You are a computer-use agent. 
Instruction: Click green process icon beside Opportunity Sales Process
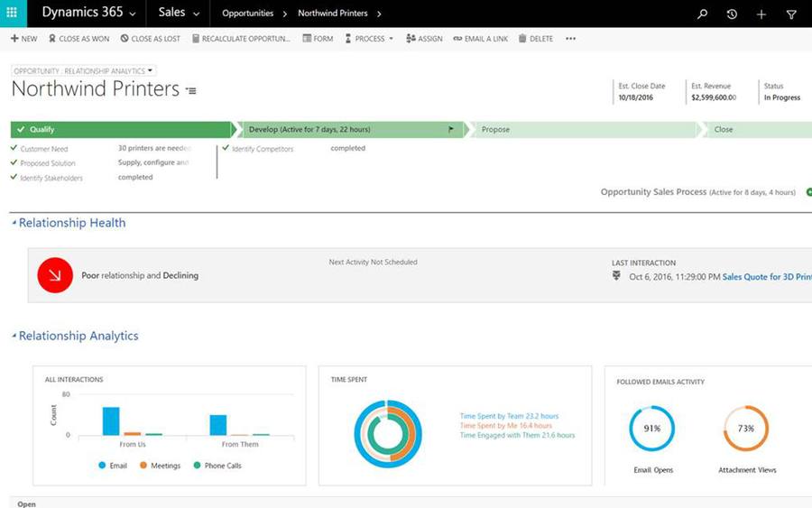[x=808, y=192]
